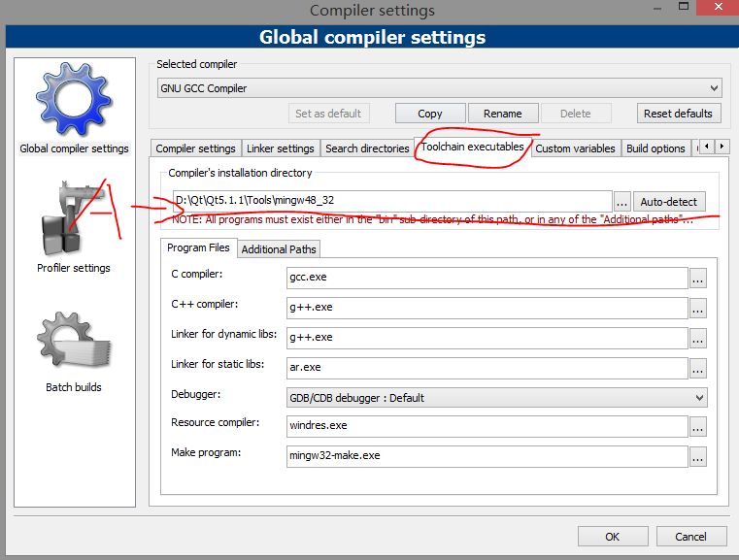Expand the Selected compiler dropdown
This screenshot has height=560, width=739.
tap(714, 88)
